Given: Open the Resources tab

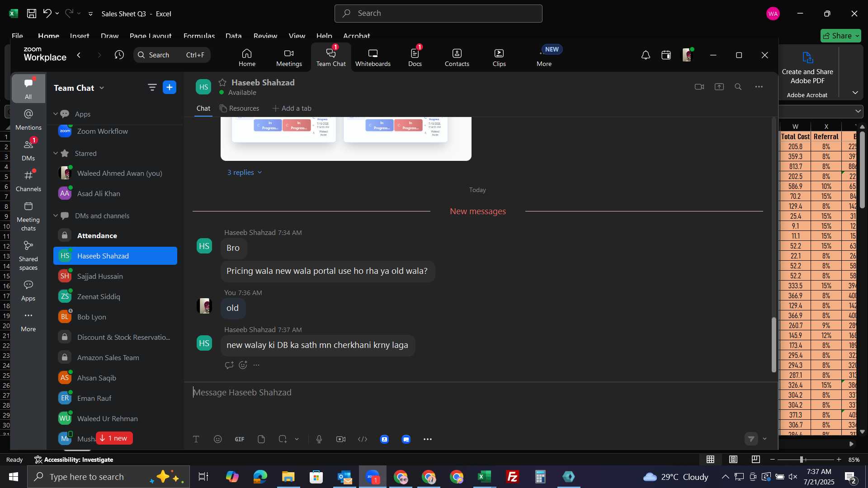Looking at the screenshot, I should (x=240, y=108).
